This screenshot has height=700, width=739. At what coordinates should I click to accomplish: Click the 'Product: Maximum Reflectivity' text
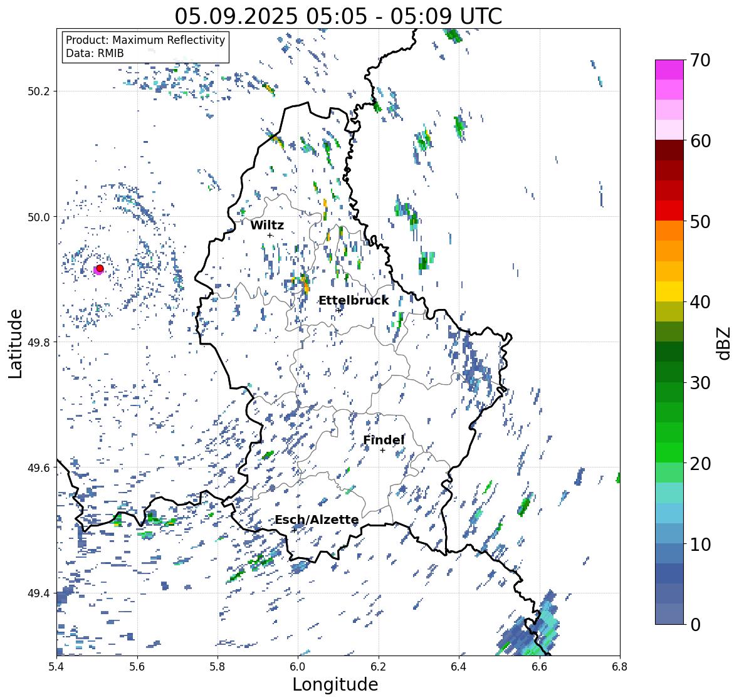point(145,40)
